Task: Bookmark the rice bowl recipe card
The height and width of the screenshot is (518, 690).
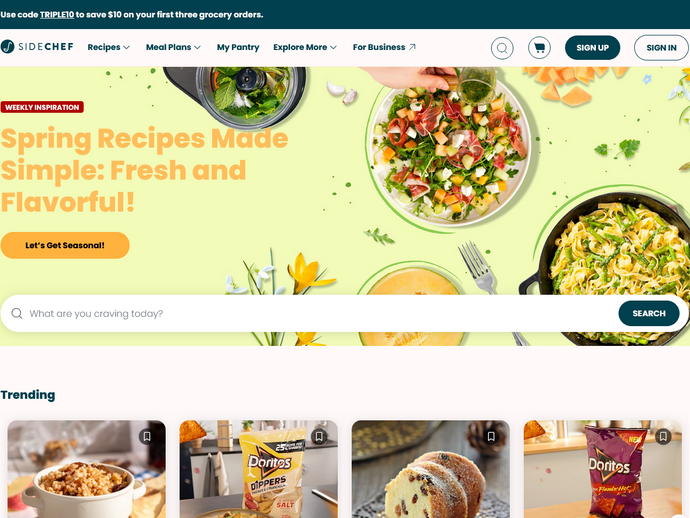Action: click(x=147, y=436)
